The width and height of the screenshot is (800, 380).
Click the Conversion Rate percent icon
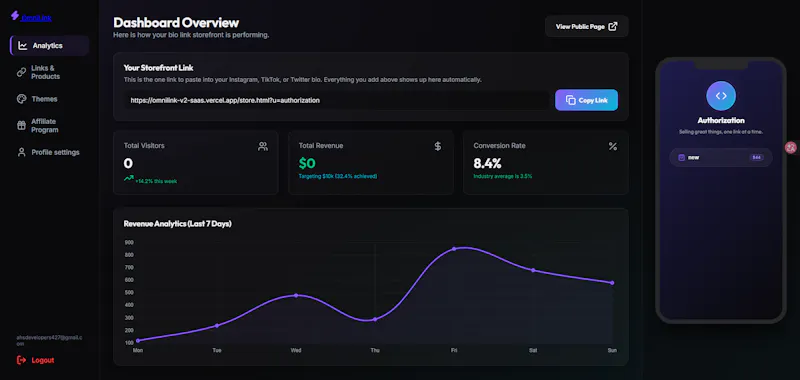613,147
